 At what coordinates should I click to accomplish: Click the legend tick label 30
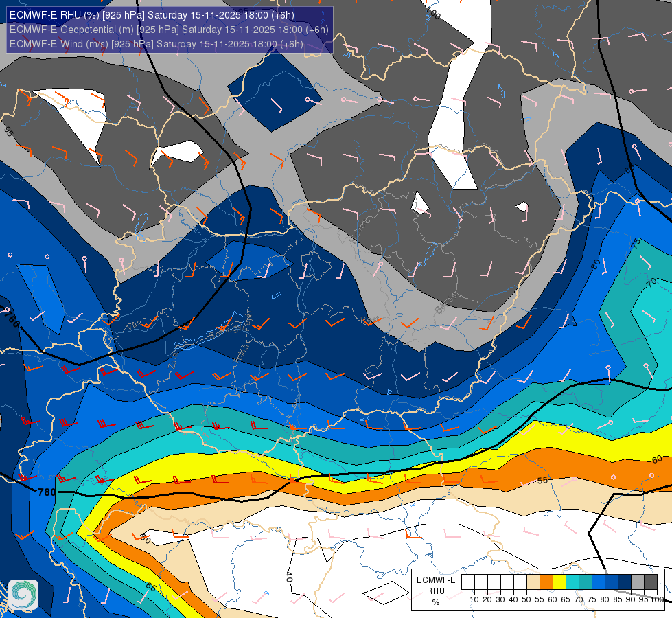click(x=500, y=599)
